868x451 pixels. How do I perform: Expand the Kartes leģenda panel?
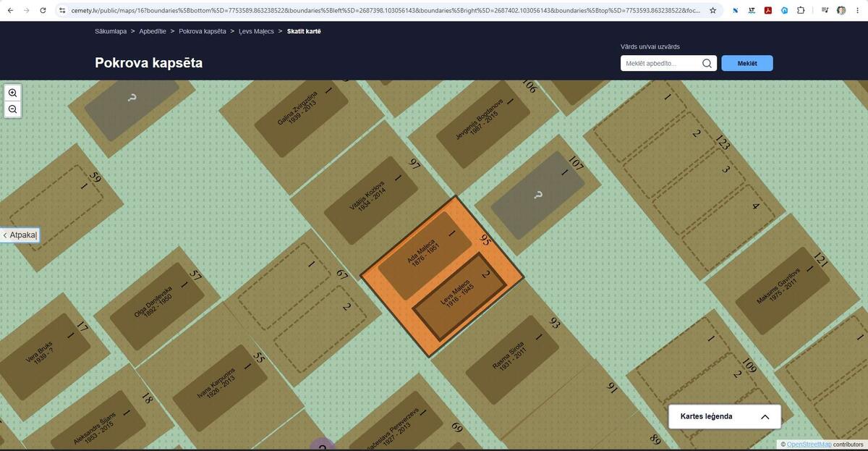(724, 416)
